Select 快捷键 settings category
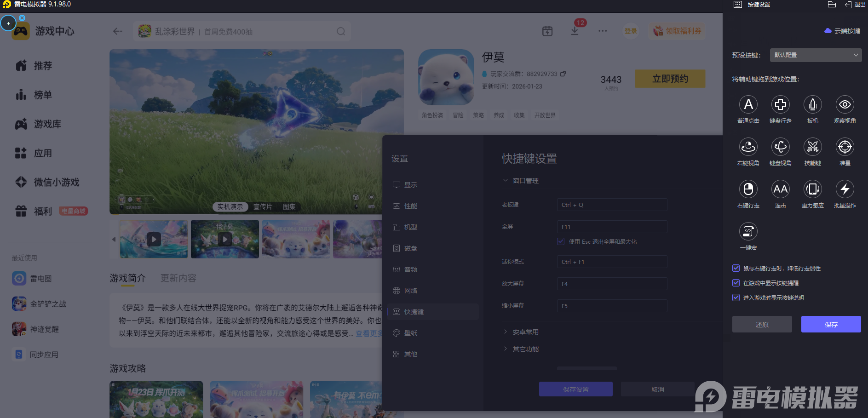 [433, 312]
